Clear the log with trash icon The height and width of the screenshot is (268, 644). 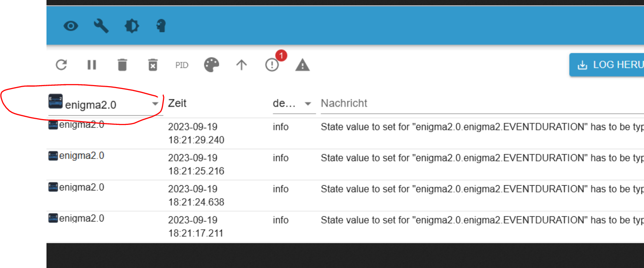pos(123,65)
